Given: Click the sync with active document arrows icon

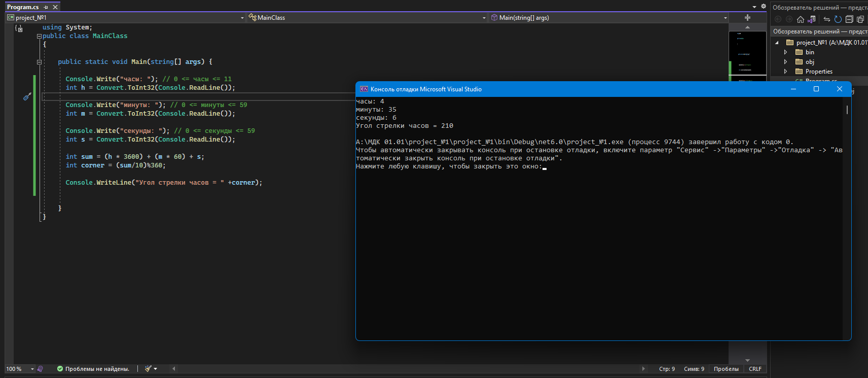Looking at the screenshot, I should [827, 19].
